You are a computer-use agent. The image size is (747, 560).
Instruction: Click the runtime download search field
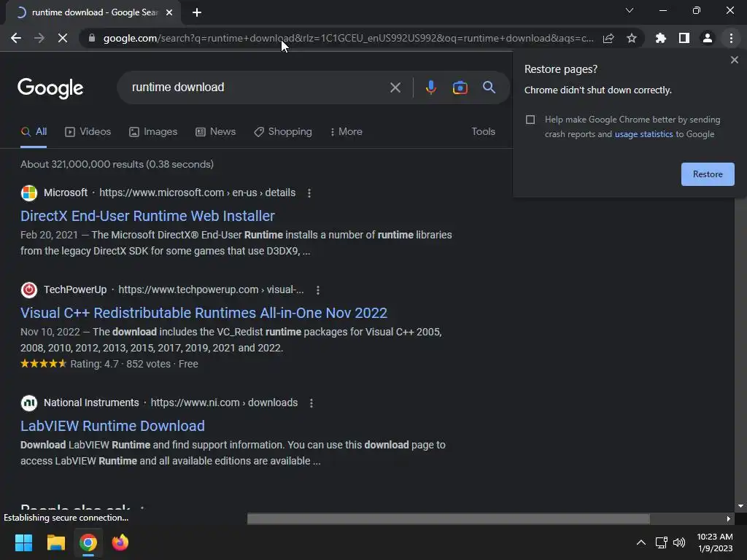point(258,87)
